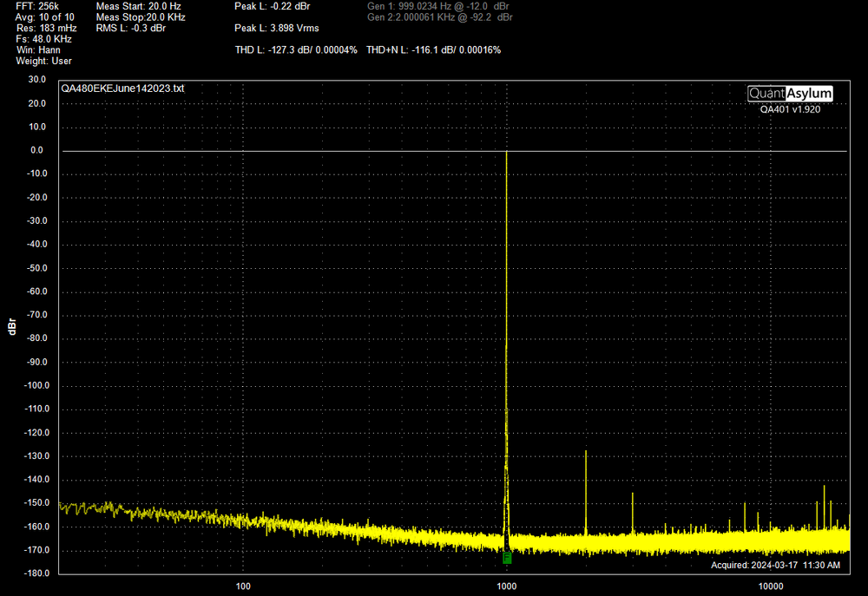Click the Meas Start: 20.0 Hz text

click(138, 6)
